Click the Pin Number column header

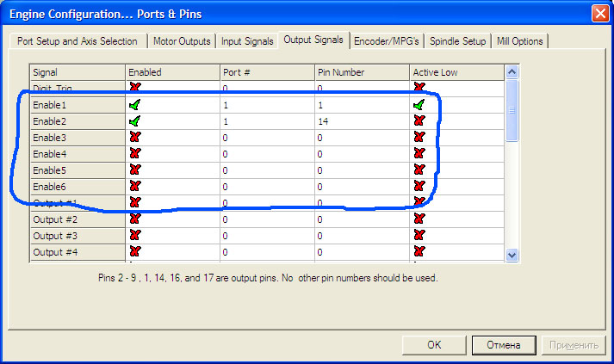tap(363, 72)
